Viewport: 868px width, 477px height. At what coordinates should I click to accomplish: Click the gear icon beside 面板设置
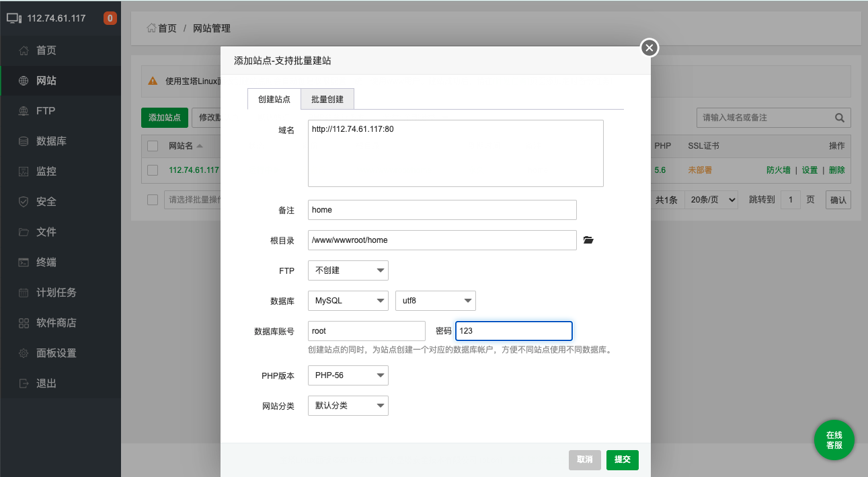tap(24, 353)
